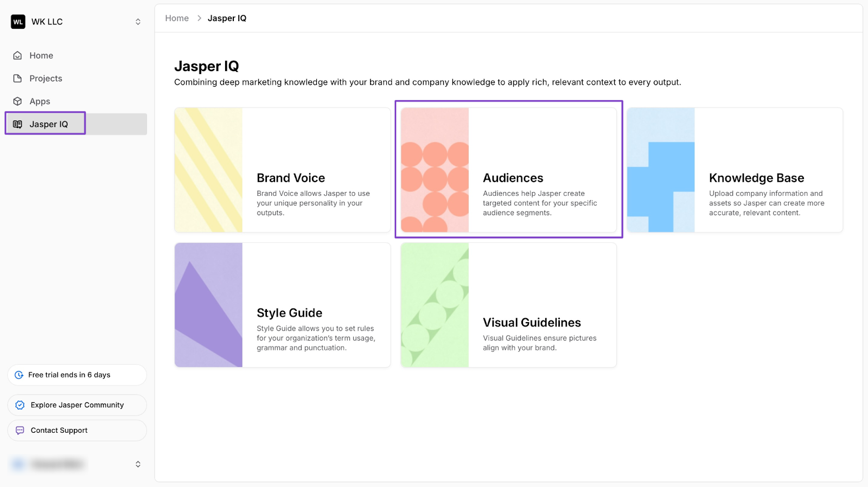Click the Audiences description text
The image size is (868, 487).
pyautogui.click(x=540, y=203)
